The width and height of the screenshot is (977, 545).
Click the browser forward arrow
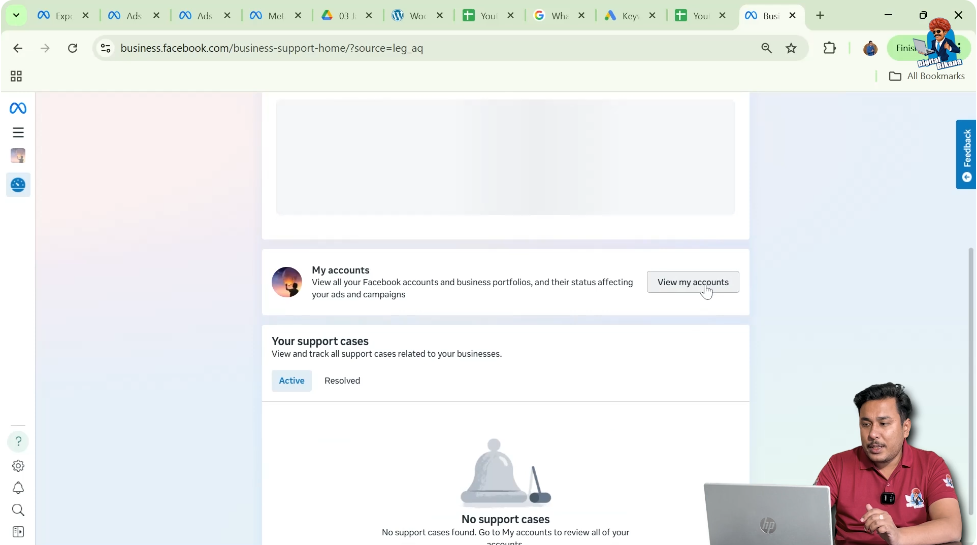45,48
